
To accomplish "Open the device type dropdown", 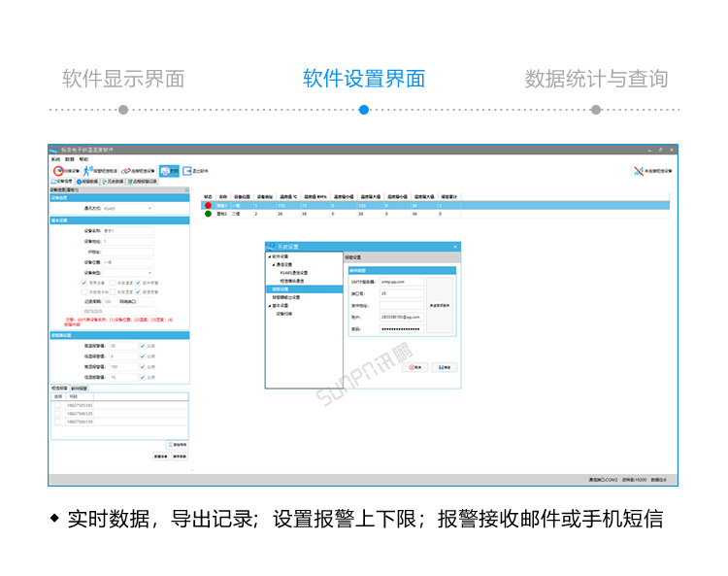I will [x=149, y=272].
